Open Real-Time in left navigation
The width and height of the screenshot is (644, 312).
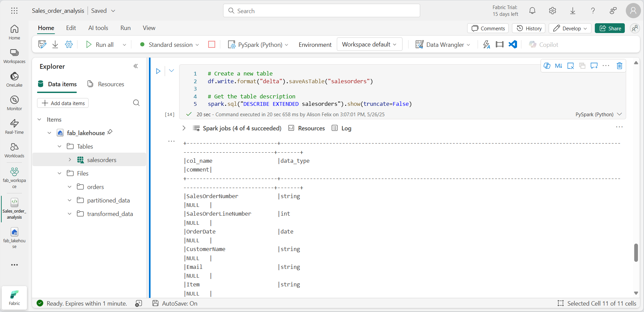14,127
